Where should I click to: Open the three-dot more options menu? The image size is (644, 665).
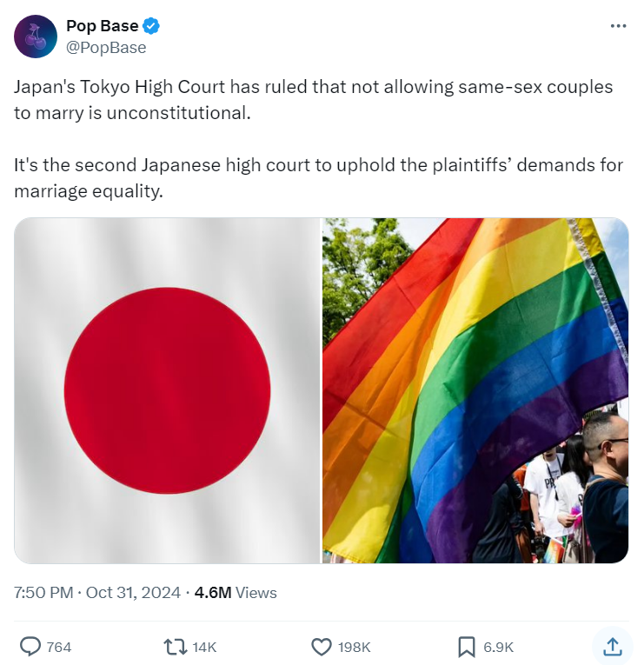pyautogui.click(x=618, y=26)
